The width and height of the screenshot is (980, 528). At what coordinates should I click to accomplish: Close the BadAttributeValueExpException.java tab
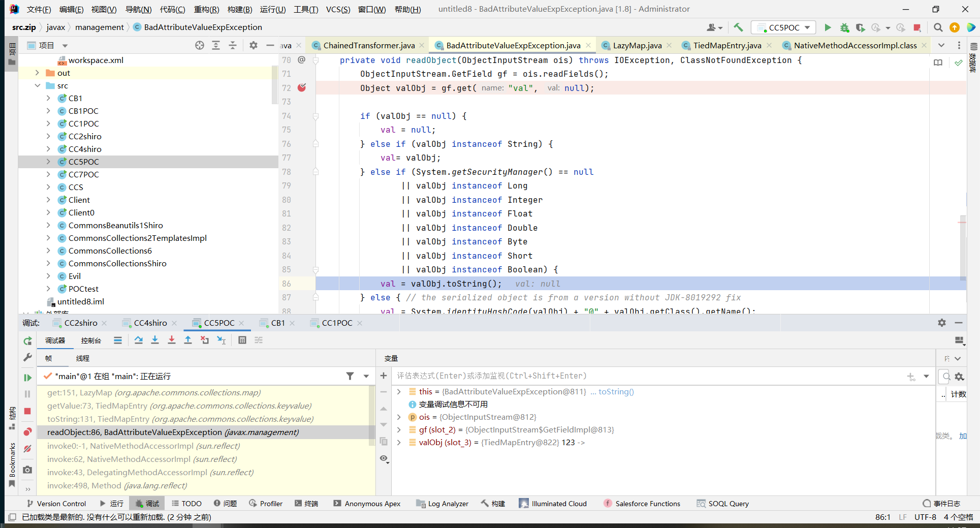(x=588, y=45)
